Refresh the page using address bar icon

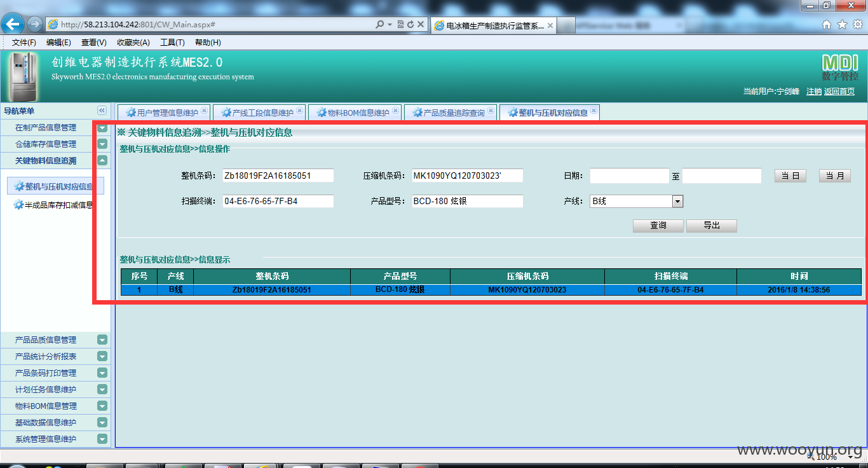410,24
